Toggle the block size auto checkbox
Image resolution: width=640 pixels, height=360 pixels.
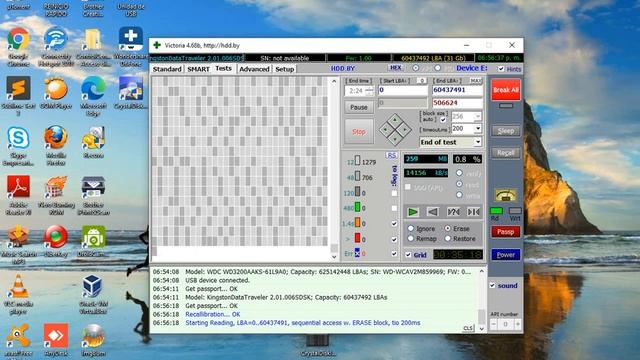click(x=443, y=120)
